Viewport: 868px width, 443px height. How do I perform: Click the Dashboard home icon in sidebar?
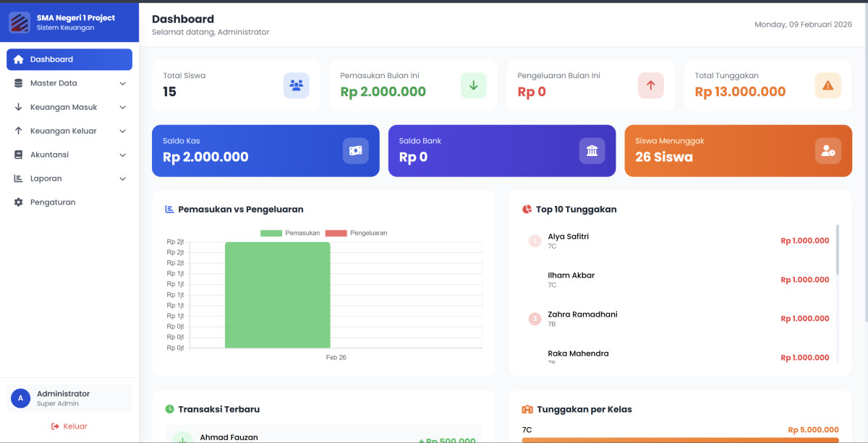(19, 59)
